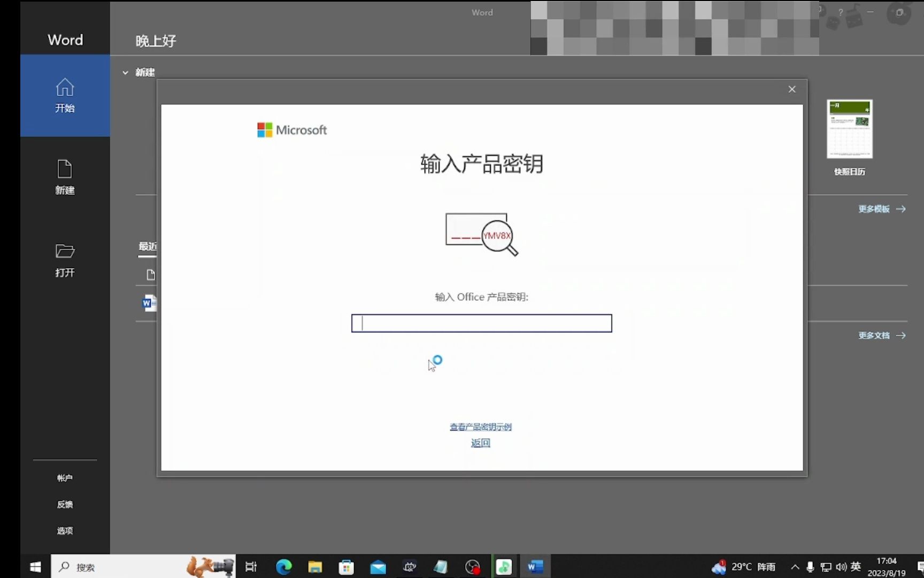The height and width of the screenshot is (578, 924).
Task: Open 选项 Options from the sidebar
Action: point(64,531)
